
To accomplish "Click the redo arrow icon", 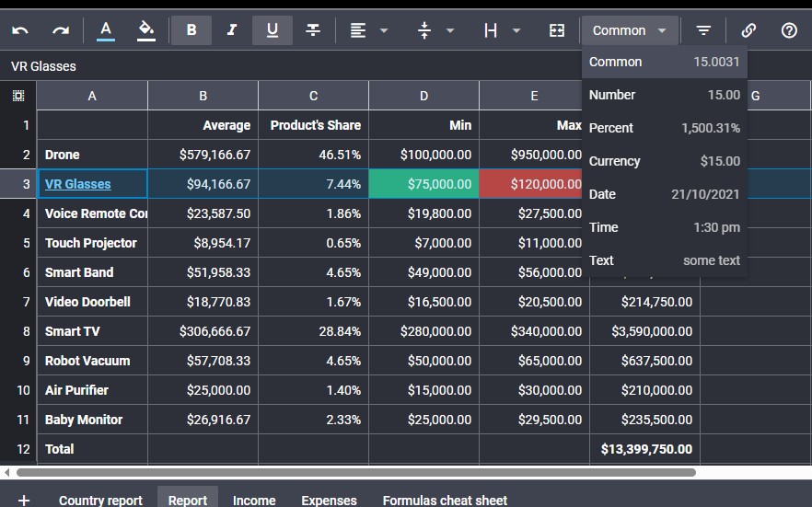I will tap(61, 30).
